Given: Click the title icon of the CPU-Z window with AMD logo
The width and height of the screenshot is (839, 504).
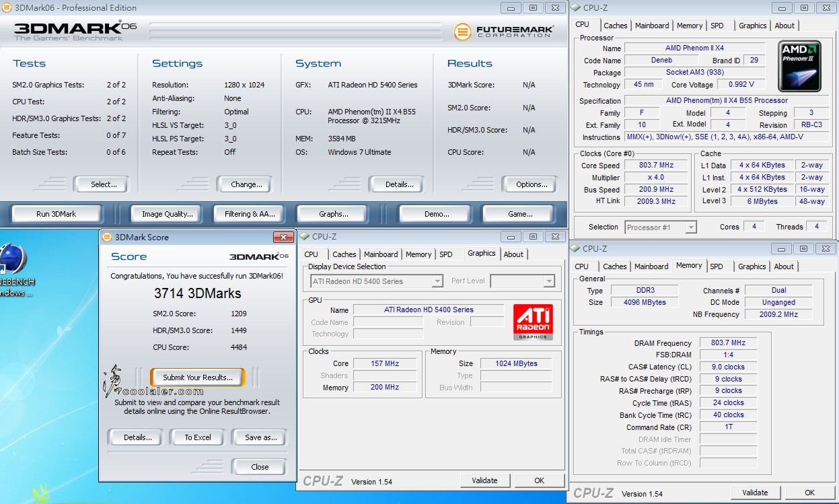Looking at the screenshot, I should pos(576,7).
